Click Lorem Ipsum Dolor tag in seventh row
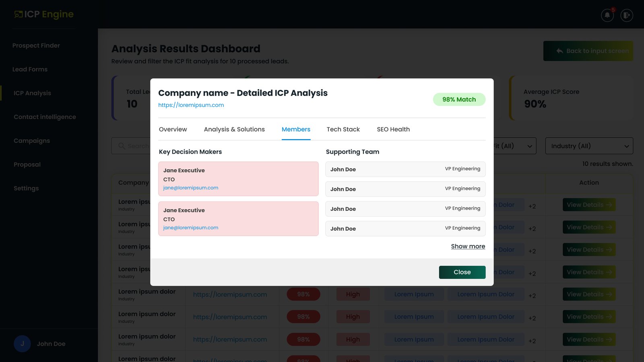 click(x=486, y=339)
